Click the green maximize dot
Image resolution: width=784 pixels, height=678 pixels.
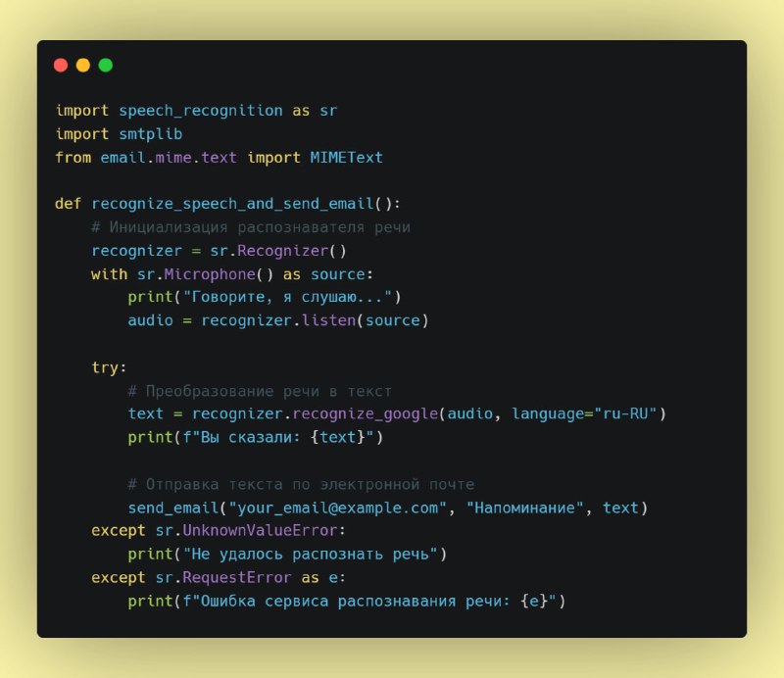(106, 66)
